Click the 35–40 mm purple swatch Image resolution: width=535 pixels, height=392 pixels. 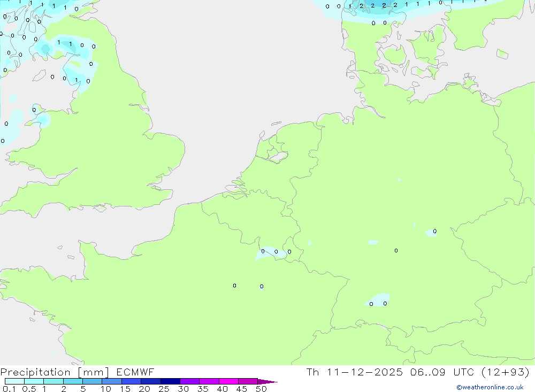pos(209,381)
